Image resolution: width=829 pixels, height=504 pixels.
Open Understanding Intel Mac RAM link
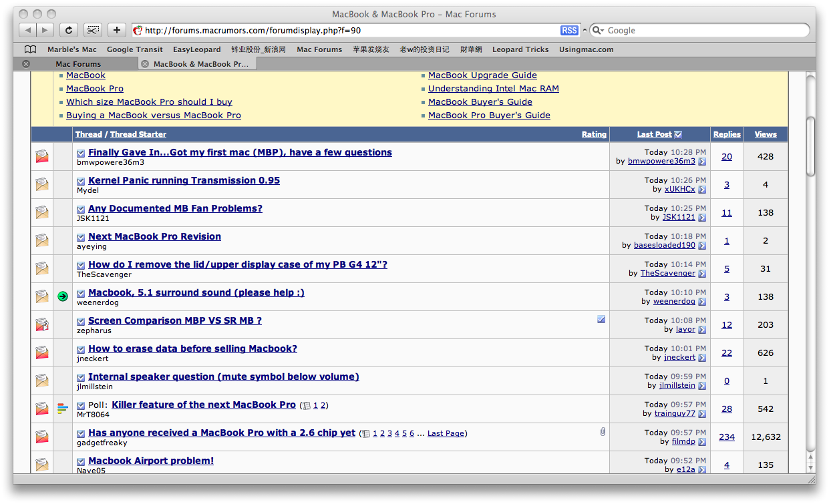(x=494, y=88)
